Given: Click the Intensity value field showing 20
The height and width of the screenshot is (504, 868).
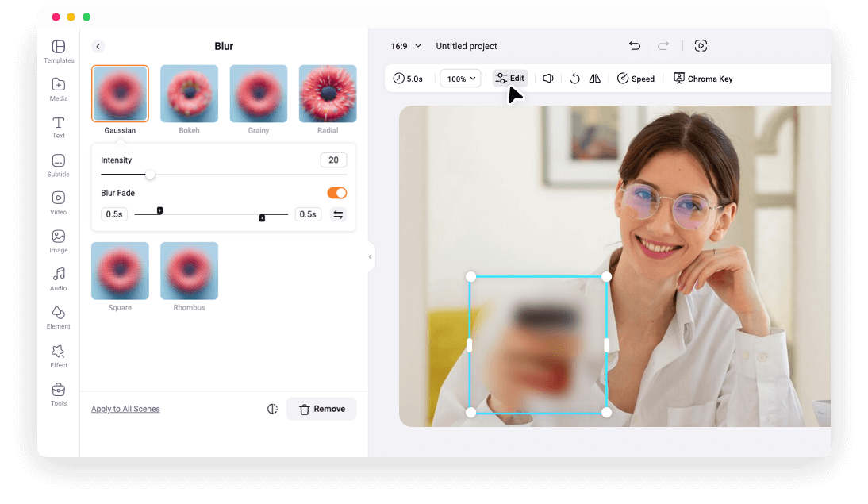Looking at the screenshot, I should point(334,160).
